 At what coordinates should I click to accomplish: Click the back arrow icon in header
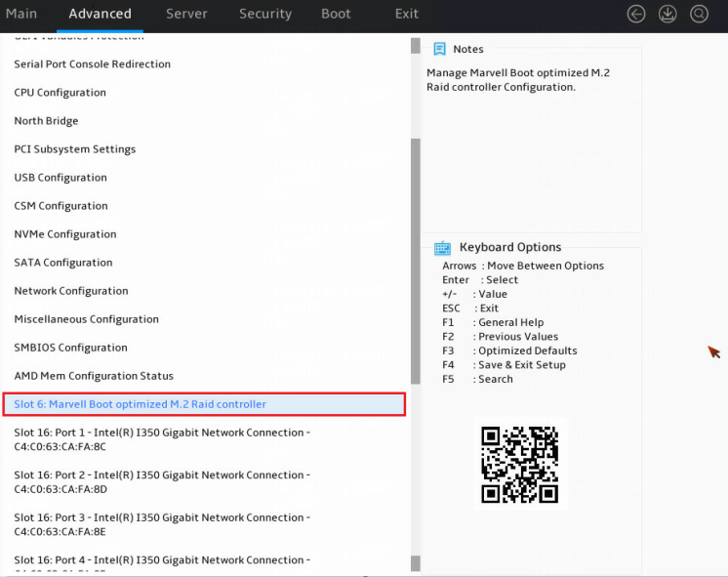pos(636,14)
